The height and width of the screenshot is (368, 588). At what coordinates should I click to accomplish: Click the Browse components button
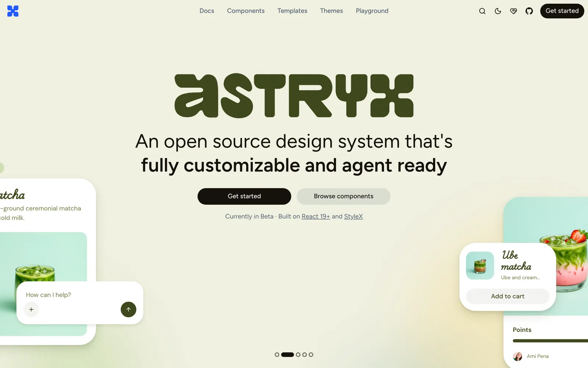(344, 196)
